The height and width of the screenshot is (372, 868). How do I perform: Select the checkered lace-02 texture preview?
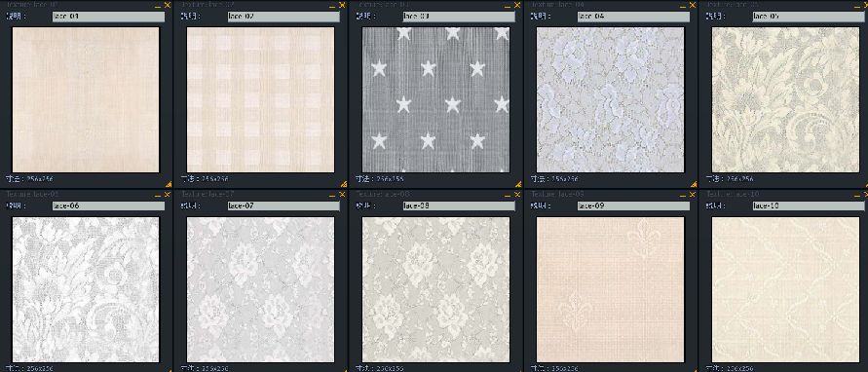261,99
